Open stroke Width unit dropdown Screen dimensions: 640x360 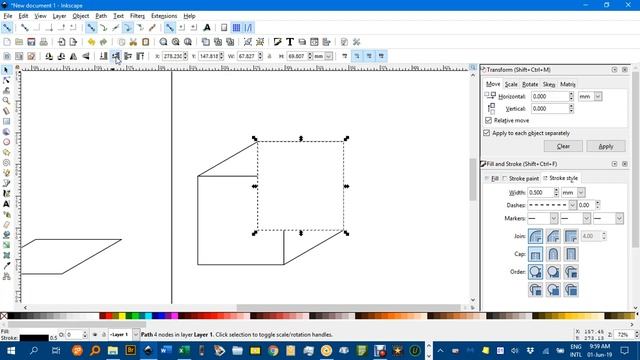581,192
